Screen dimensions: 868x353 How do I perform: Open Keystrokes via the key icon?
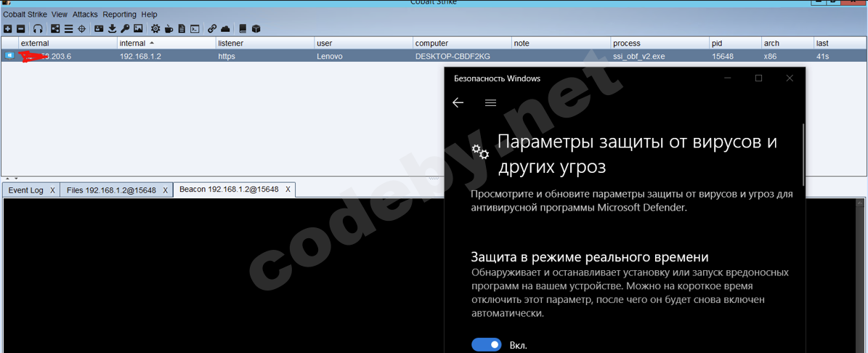pos(125,28)
